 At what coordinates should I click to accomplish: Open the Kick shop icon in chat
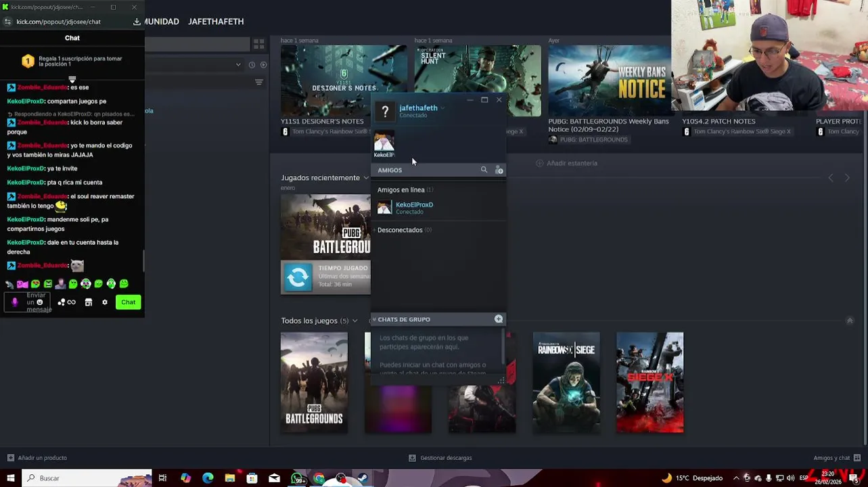pyautogui.click(x=89, y=302)
